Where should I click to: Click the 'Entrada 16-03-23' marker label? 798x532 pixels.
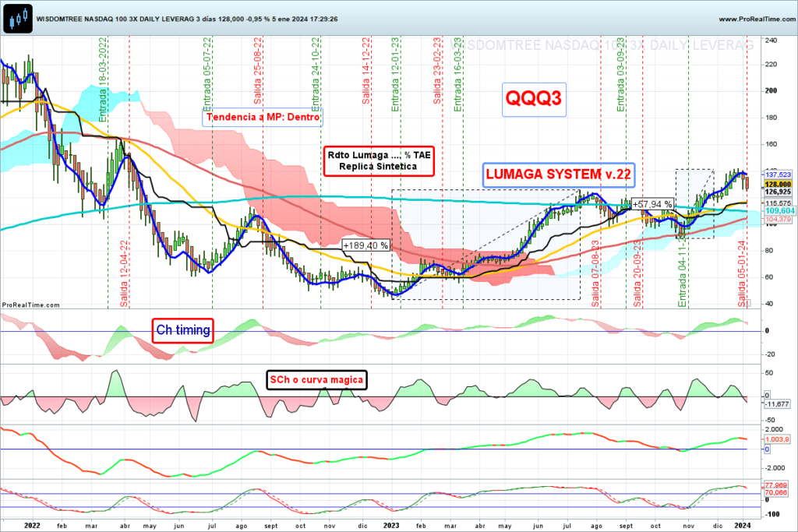[458, 74]
